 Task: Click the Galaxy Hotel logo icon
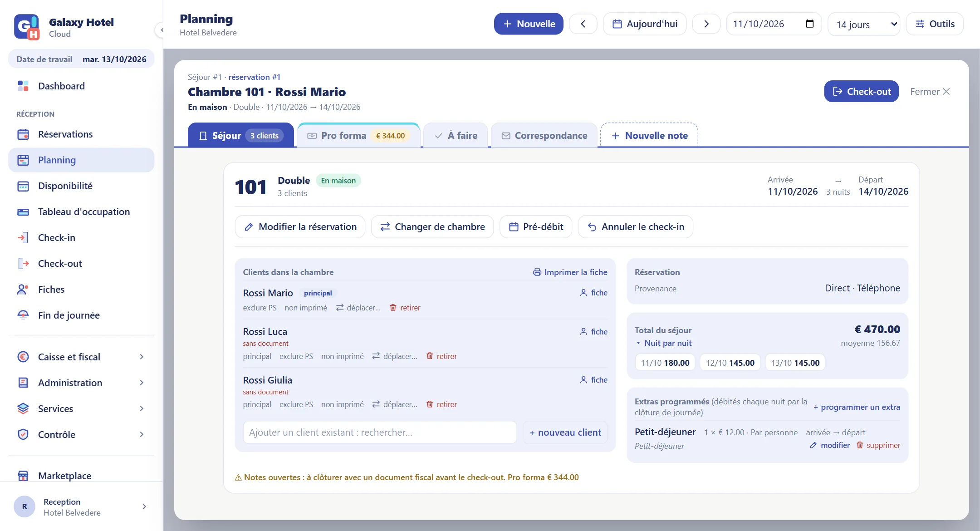tap(27, 27)
